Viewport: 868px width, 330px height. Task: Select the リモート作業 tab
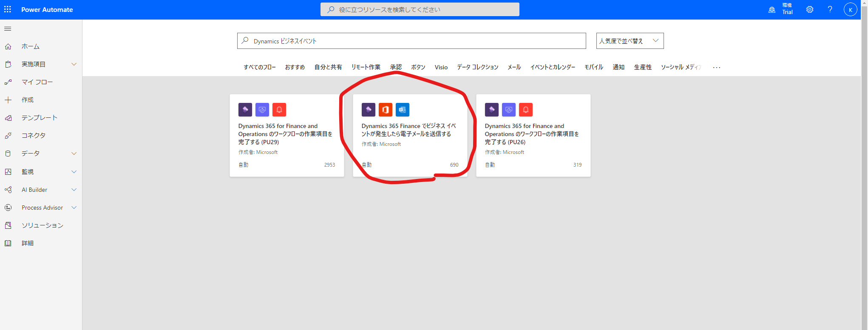click(x=366, y=67)
